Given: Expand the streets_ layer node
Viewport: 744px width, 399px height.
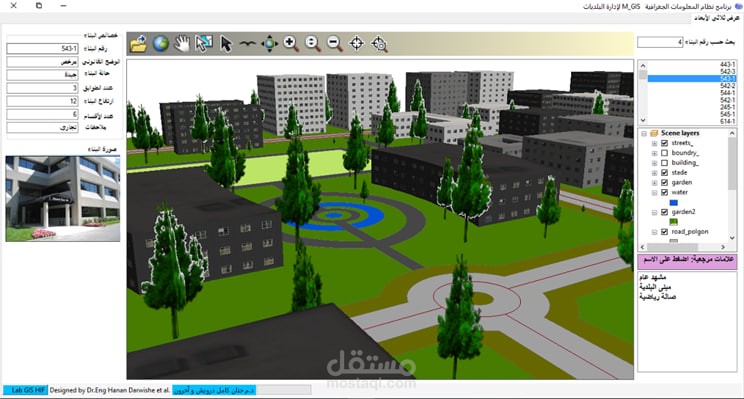Looking at the screenshot, I should (x=654, y=143).
